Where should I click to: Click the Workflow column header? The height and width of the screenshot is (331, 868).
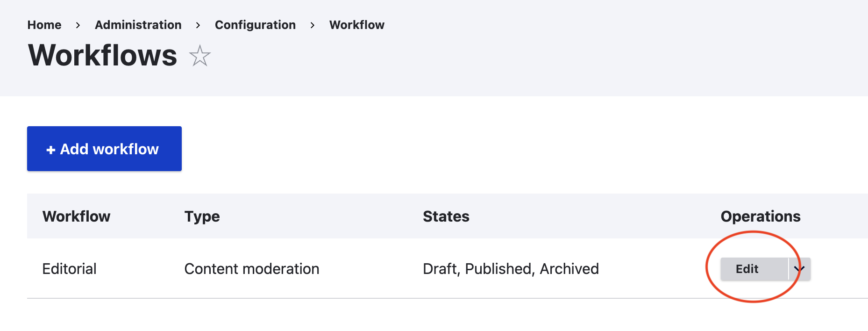tap(76, 216)
